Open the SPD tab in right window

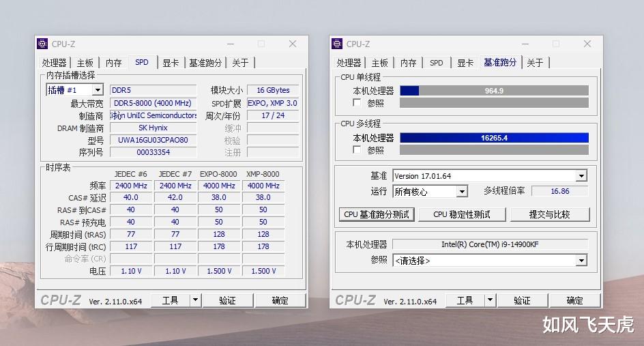(x=437, y=63)
